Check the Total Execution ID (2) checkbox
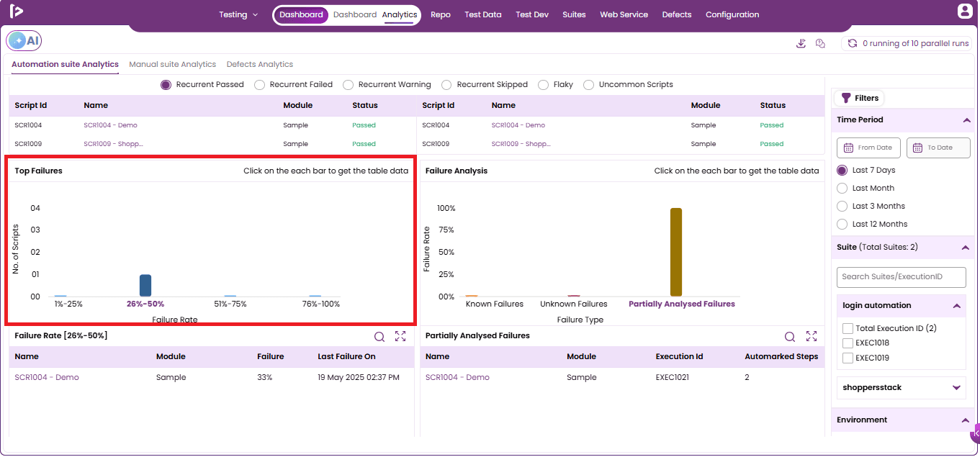 848,329
